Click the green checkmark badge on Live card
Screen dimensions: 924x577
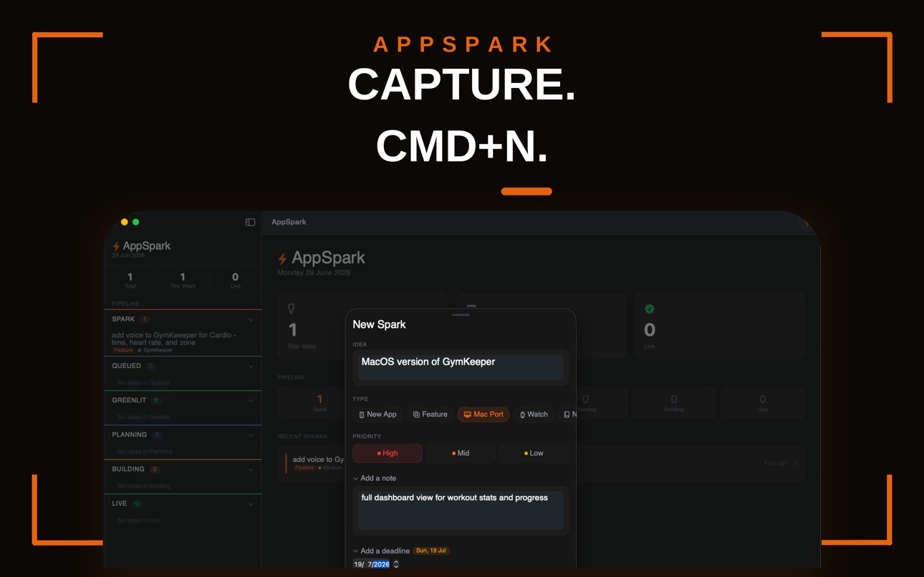(650, 309)
